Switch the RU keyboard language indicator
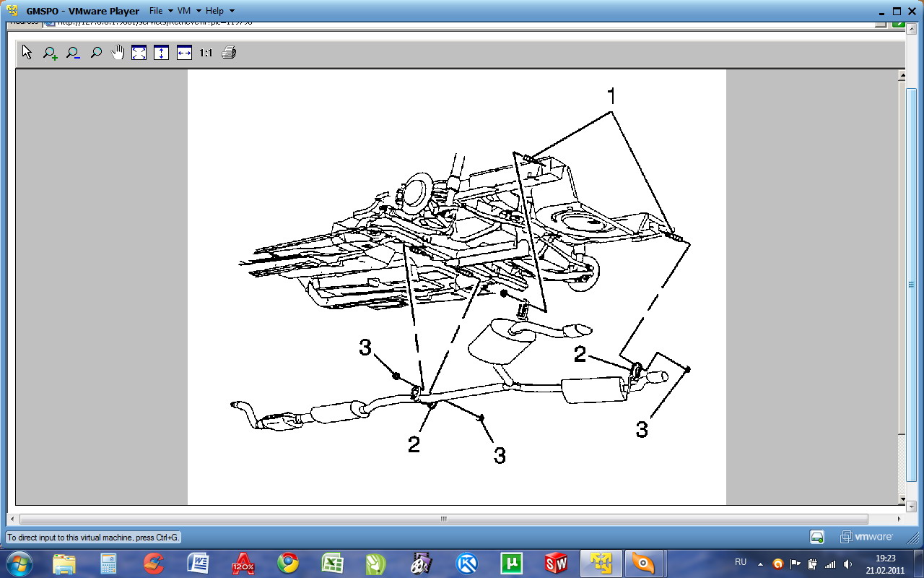The width and height of the screenshot is (924, 578). click(740, 562)
